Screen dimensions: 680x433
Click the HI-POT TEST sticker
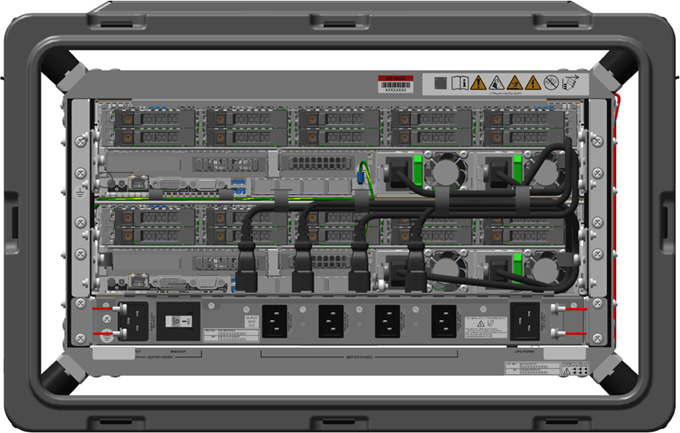(x=252, y=321)
